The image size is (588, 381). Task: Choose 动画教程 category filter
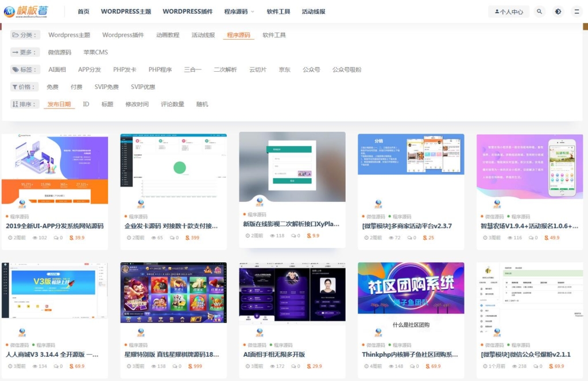[168, 35]
